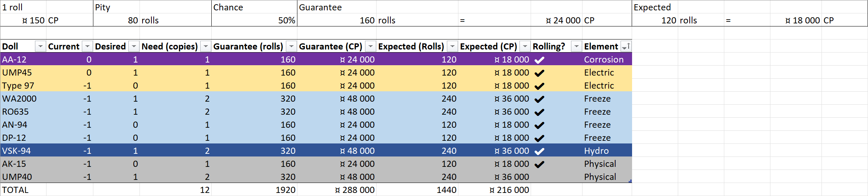This screenshot has height=196, width=868.
Task: Select the ¤ 150 roll cost cell
Action: point(23,20)
